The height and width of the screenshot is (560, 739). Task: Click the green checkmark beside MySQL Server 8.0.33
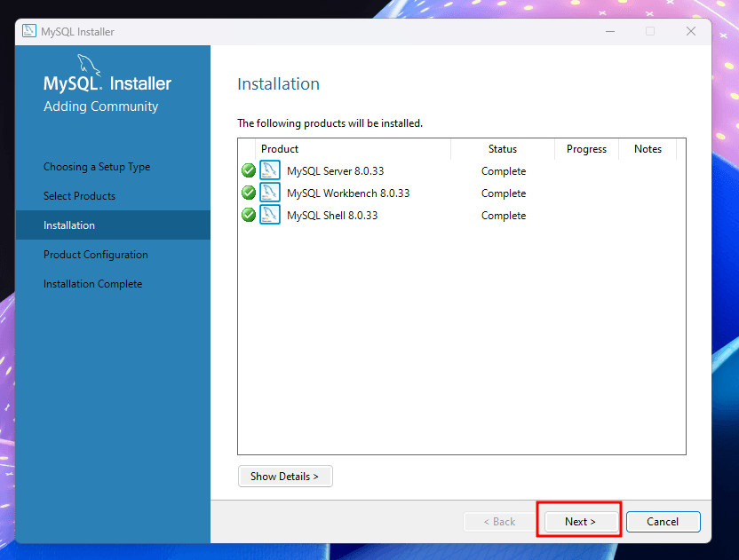[249, 170]
